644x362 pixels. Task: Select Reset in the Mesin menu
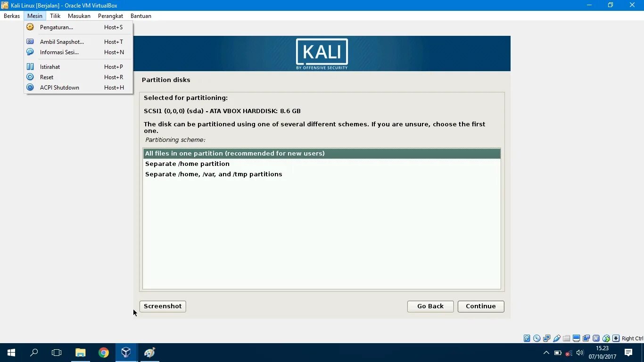coord(79,77)
